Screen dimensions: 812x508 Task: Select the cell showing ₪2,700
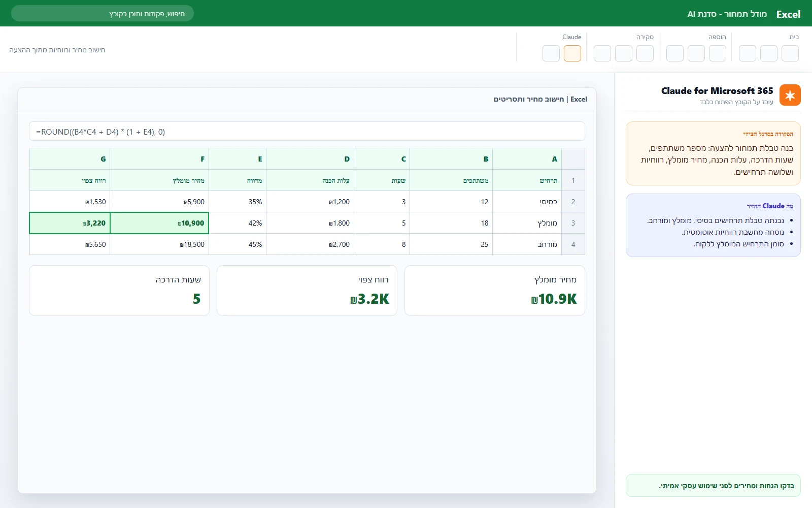[310, 244]
